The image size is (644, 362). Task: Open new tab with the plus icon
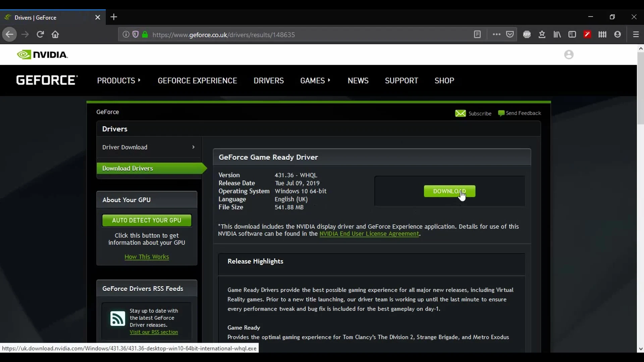[x=114, y=17]
